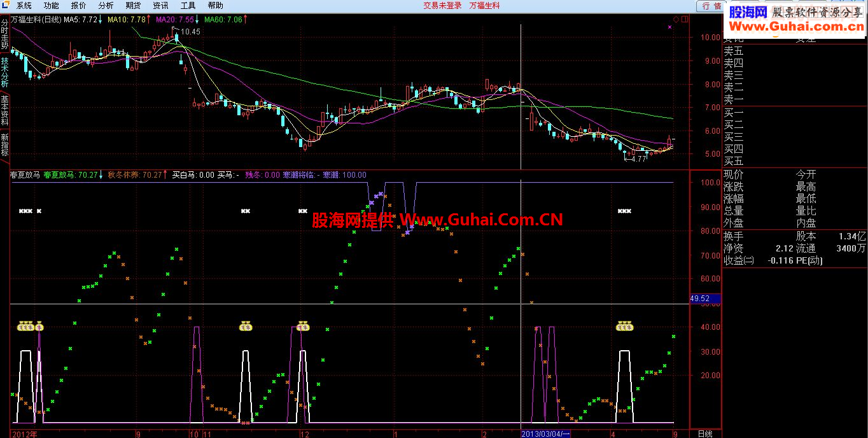Click the 2013/03/04/一 date marker
This screenshot has height=438, width=868.
(x=545, y=434)
